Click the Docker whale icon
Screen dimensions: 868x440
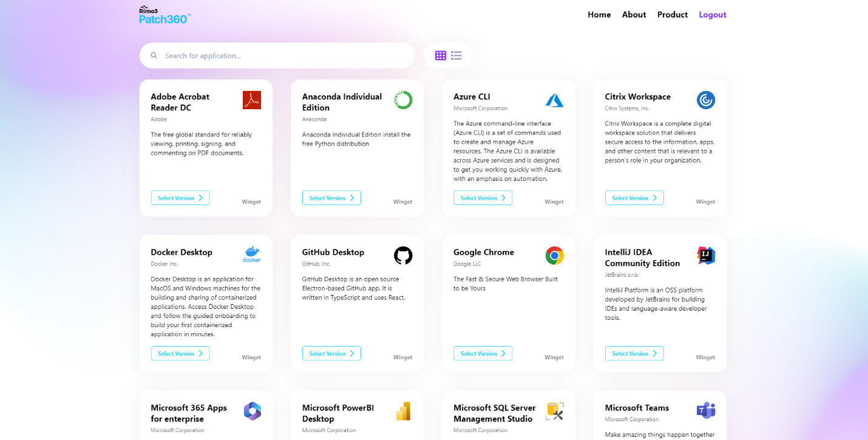tap(251, 255)
